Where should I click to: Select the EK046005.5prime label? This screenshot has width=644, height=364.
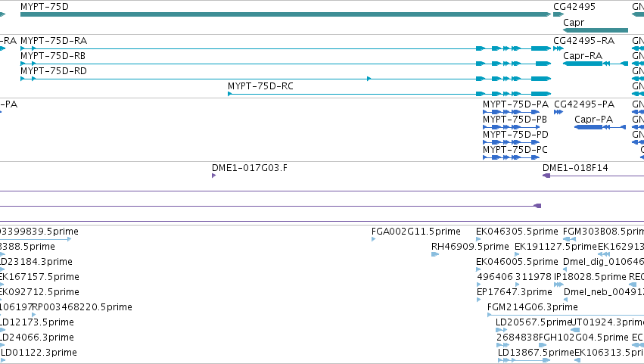click(517, 262)
